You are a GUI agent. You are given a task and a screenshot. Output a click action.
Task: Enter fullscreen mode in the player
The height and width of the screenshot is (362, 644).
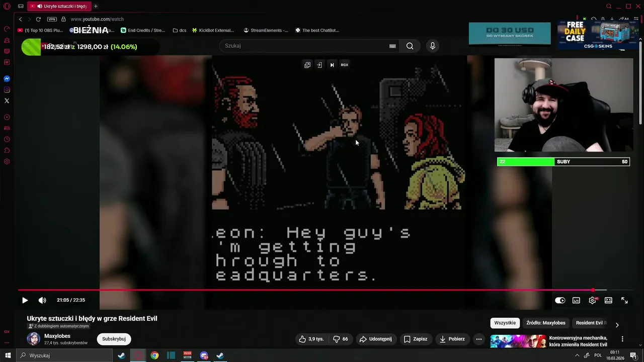(624, 300)
